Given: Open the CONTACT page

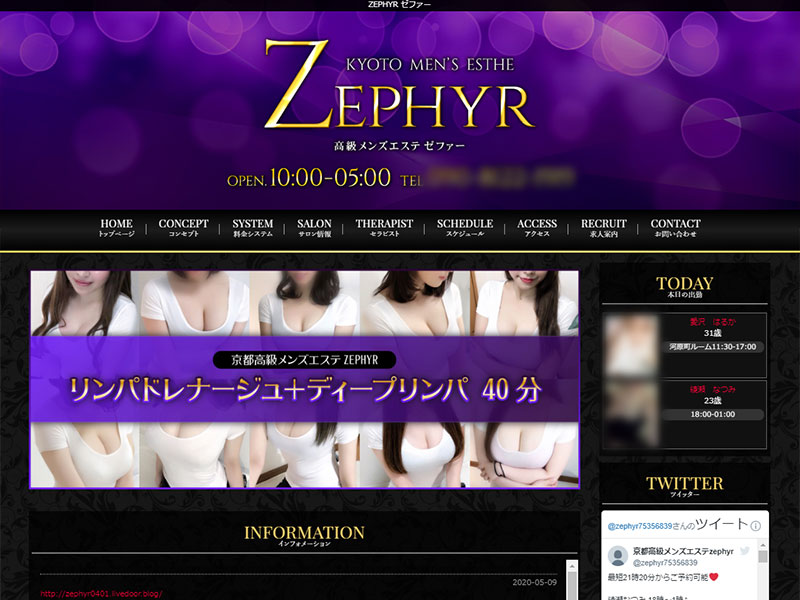Looking at the screenshot, I should [x=676, y=228].
